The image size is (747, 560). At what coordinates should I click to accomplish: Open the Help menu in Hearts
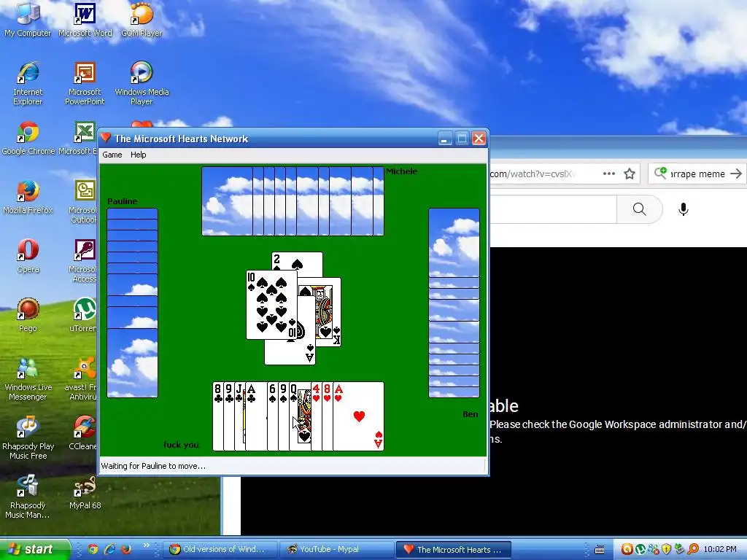point(138,155)
